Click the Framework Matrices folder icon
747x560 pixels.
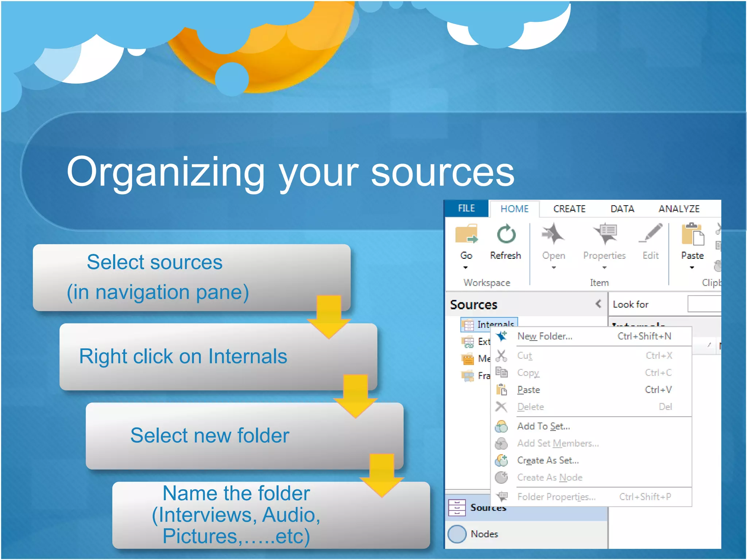click(468, 376)
